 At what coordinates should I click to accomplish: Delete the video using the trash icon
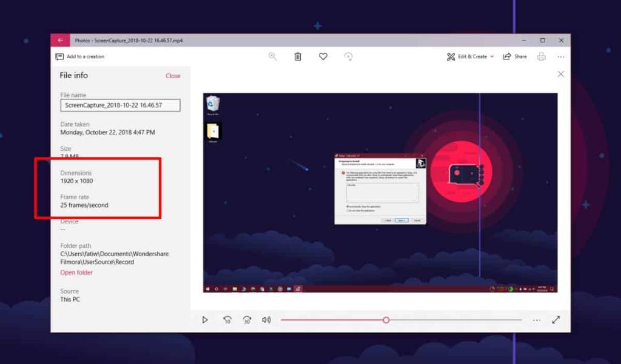coord(297,56)
